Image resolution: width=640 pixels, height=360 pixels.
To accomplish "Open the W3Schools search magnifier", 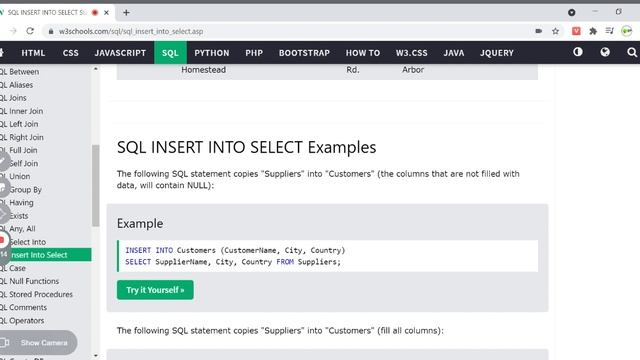I will point(631,52).
